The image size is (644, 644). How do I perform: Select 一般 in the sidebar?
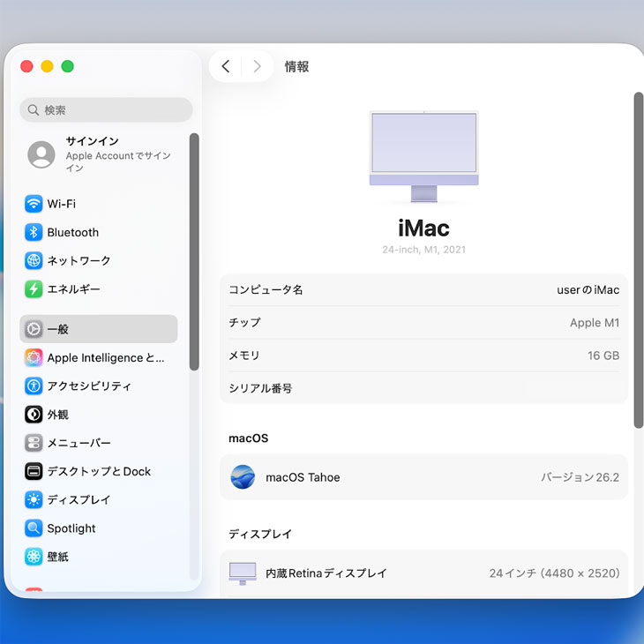99,329
